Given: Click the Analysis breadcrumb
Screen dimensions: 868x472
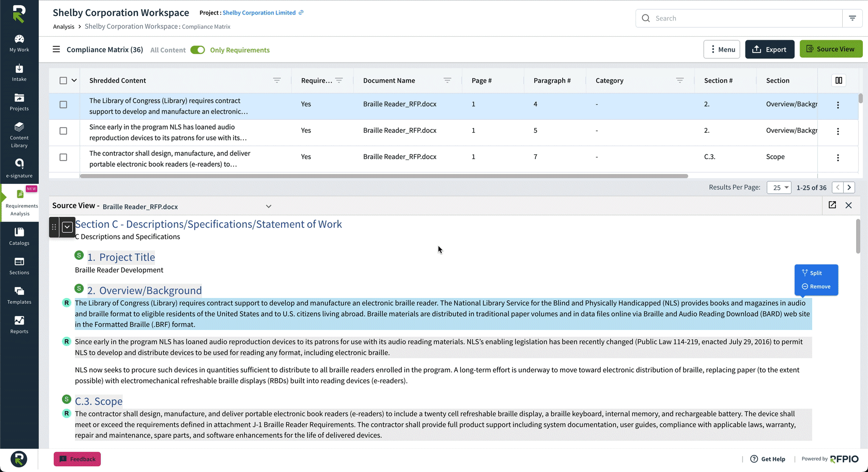Looking at the screenshot, I should [64, 27].
